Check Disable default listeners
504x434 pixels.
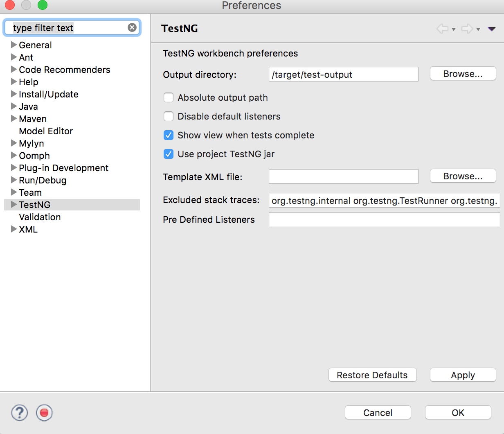pyautogui.click(x=169, y=116)
